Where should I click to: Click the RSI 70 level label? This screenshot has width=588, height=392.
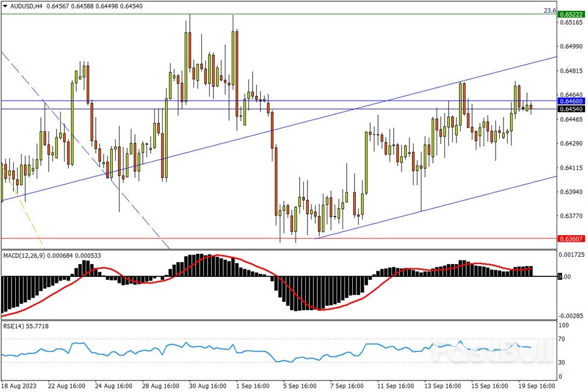coord(564,340)
